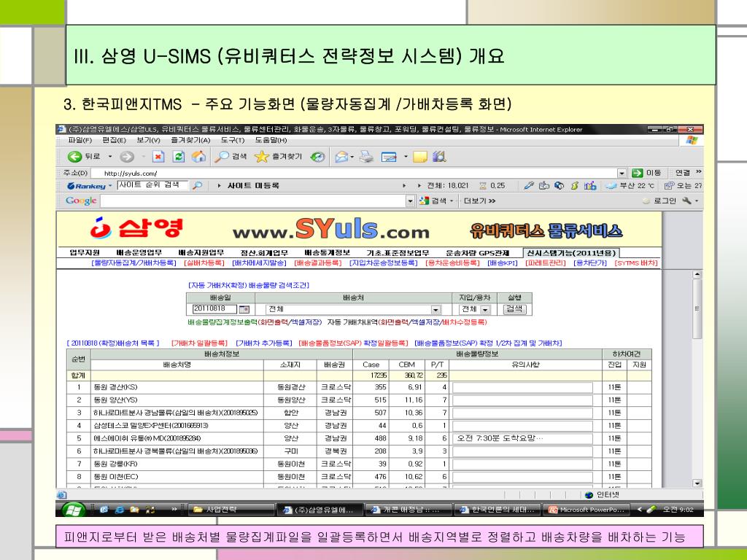Open the 지입/용차 전체 dropdown
Image resolution: width=747 pixels, height=560 pixels.
coord(485,309)
